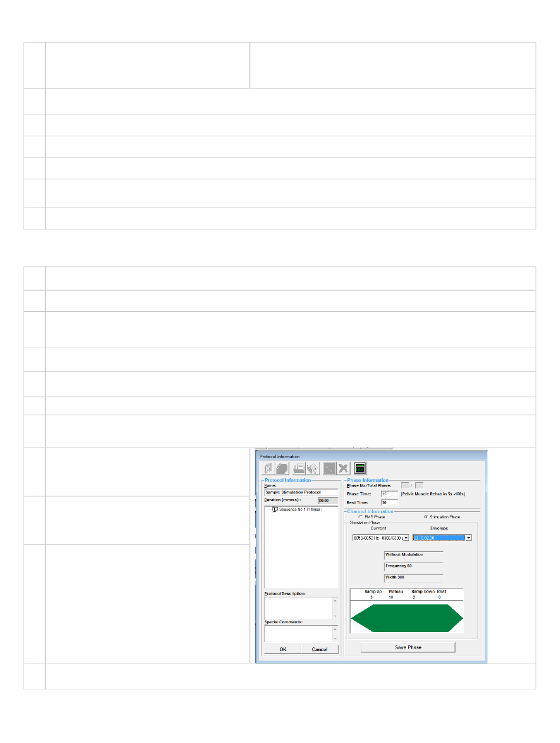Viewport: 560px width, 743px height.
Task: Open the Current dropdown list
Action: 406,538
